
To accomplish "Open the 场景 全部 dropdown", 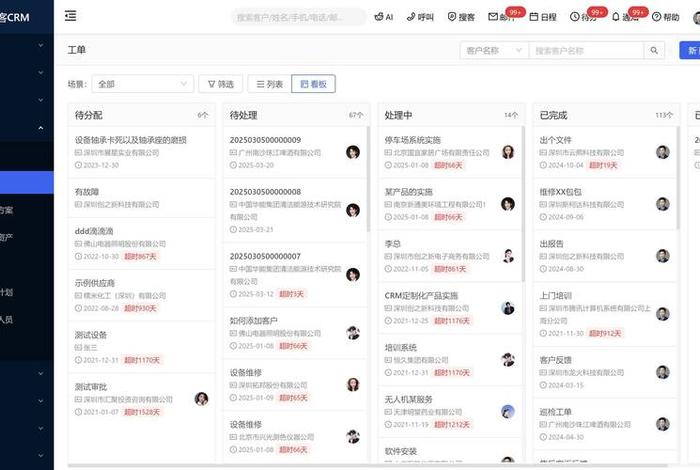I will [142, 84].
